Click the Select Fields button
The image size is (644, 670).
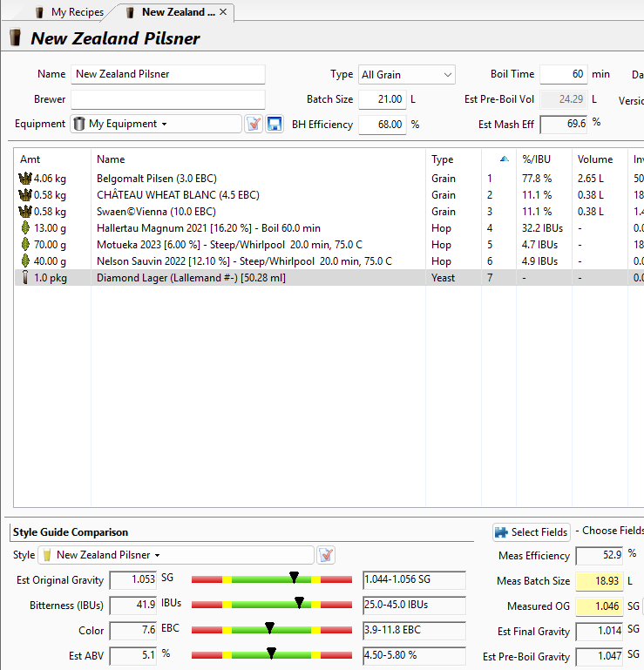coord(532,532)
